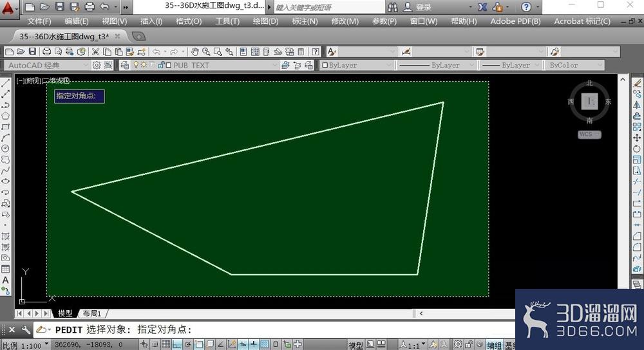644x350 pixels.
Task: Toggle Grid Display in the status bar
Action: pos(166,344)
